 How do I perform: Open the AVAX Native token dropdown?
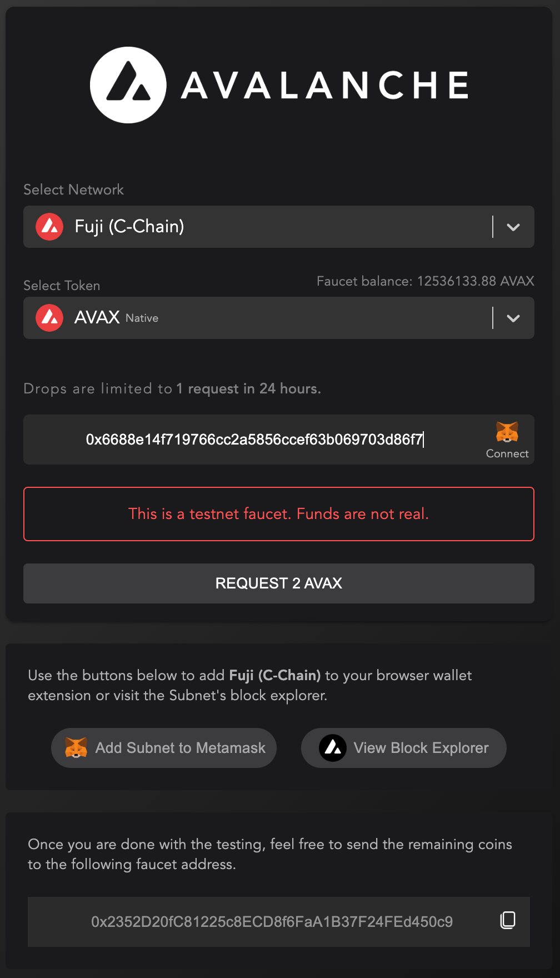pyautogui.click(x=256, y=318)
